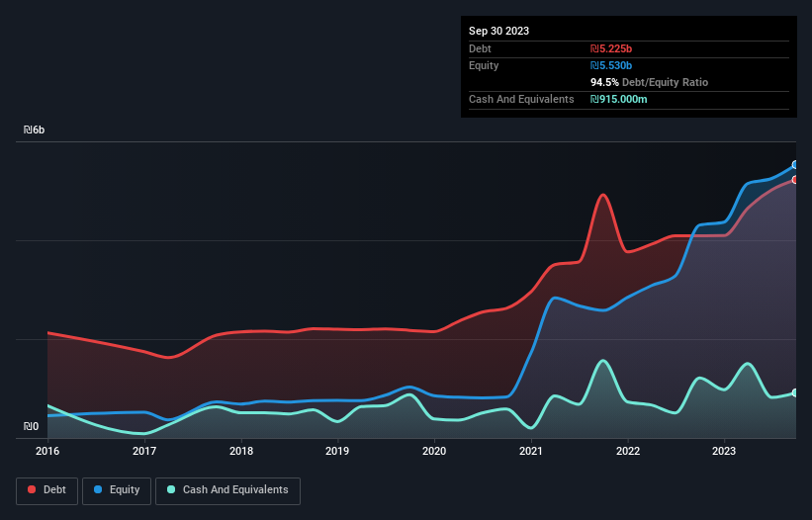The width and height of the screenshot is (812, 520).
Task: Click the ₪6b y-axis label
Action: click(x=35, y=130)
